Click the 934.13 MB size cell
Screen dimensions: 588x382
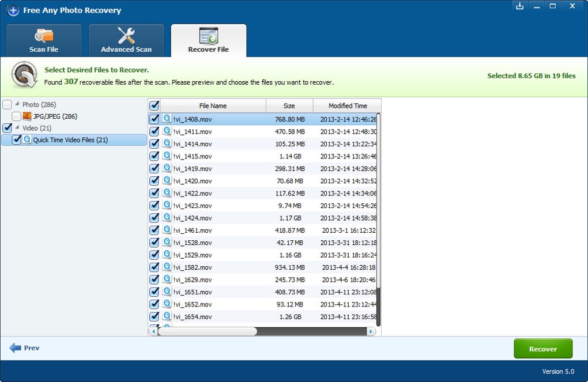(290, 267)
